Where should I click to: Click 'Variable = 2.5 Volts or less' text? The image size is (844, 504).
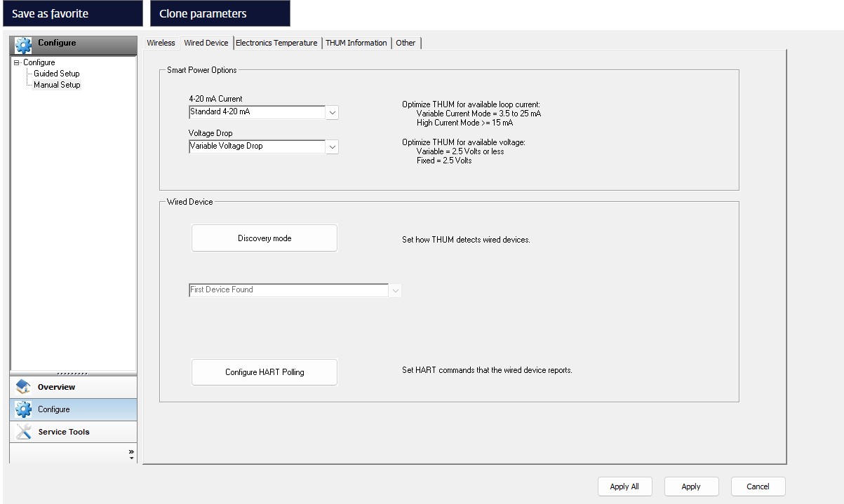click(x=460, y=151)
